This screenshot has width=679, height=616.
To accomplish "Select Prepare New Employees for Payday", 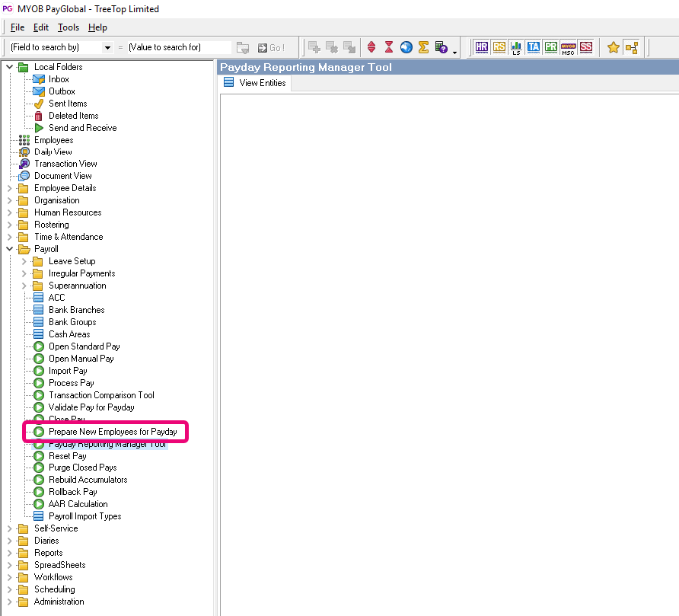I will [x=113, y=432].
